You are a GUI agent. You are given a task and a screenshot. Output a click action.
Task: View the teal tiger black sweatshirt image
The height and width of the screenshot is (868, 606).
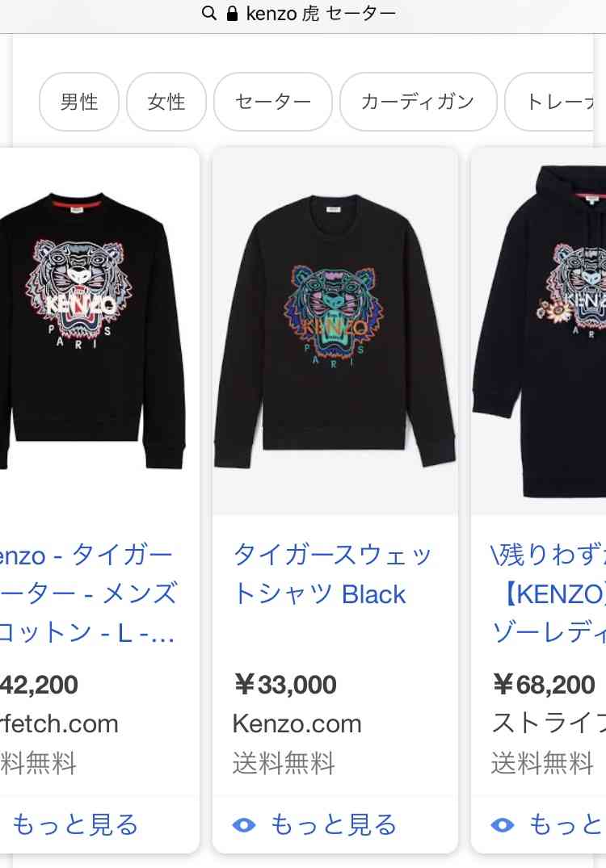(335, 331)
